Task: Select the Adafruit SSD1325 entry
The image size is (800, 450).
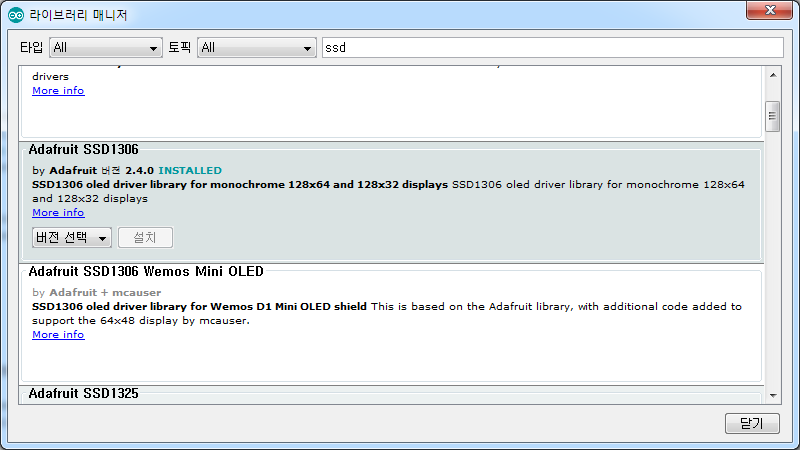Action: [x=84, y=393]
